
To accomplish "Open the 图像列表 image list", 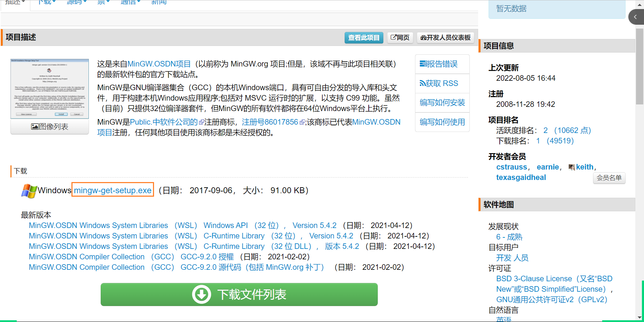I will (x=49, y=127).
